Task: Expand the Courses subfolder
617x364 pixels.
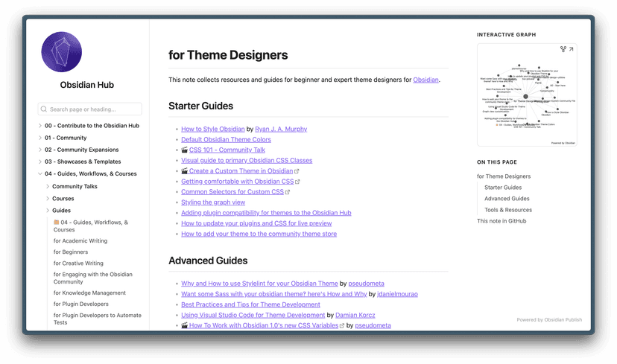Action: click(48, 199)
